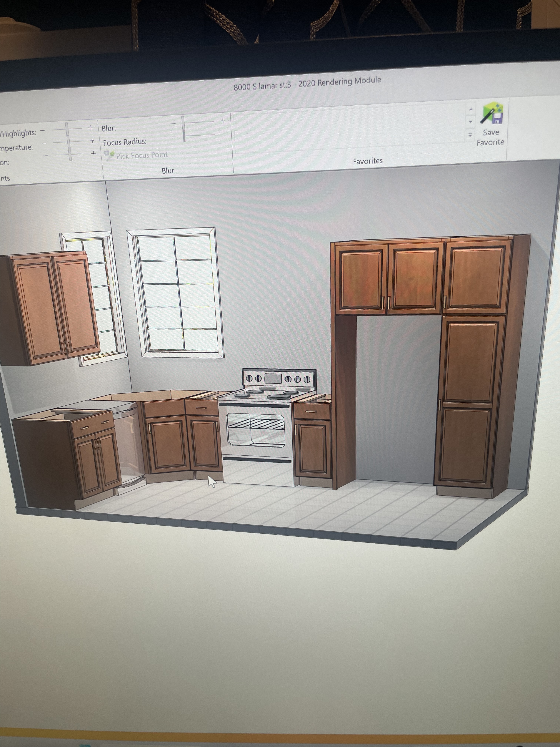Click the Temperature minus icon
The image size is (560, 747).
coord(44,143)
